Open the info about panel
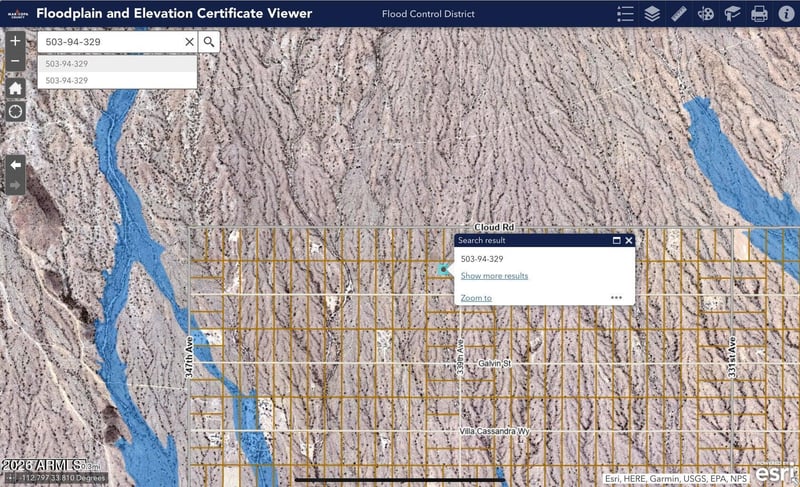 786,14
